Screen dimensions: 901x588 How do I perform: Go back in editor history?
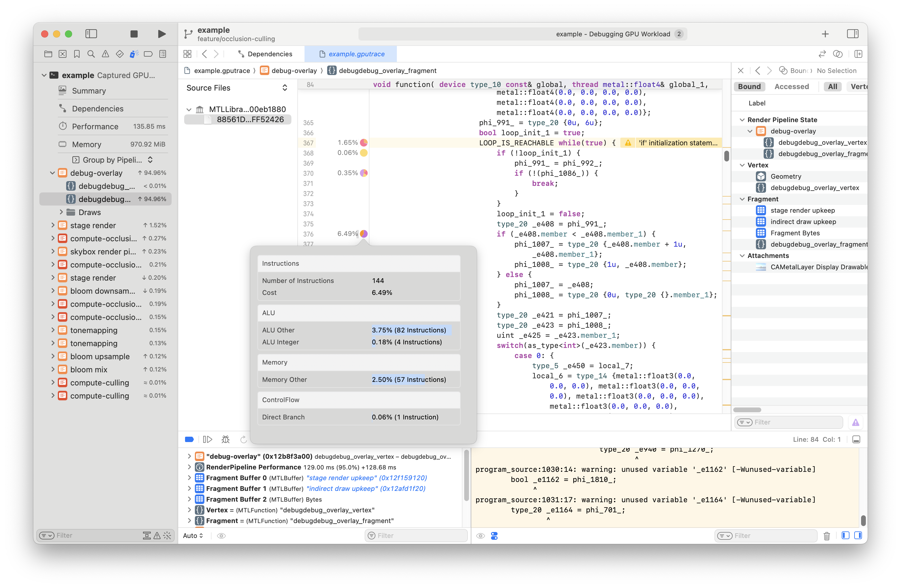tap(204, 54)
